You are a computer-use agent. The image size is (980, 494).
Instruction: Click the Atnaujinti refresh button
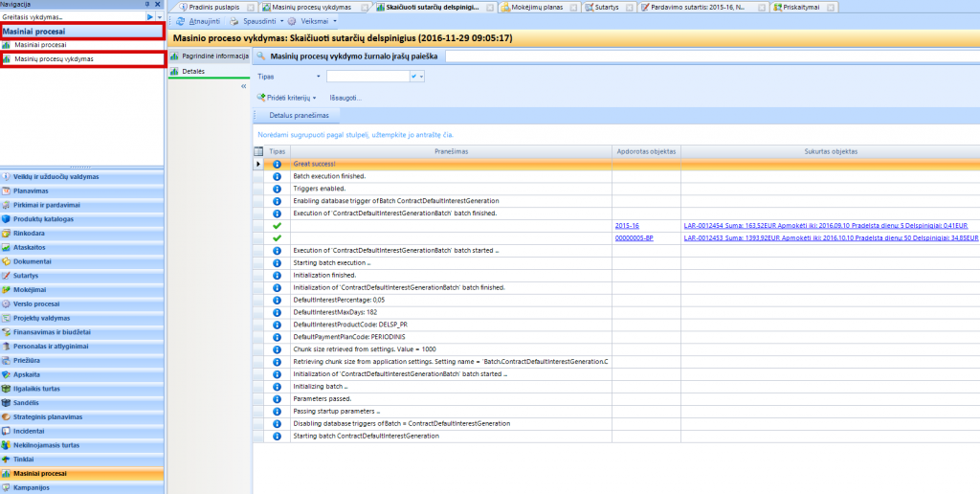tap(198, 21)
